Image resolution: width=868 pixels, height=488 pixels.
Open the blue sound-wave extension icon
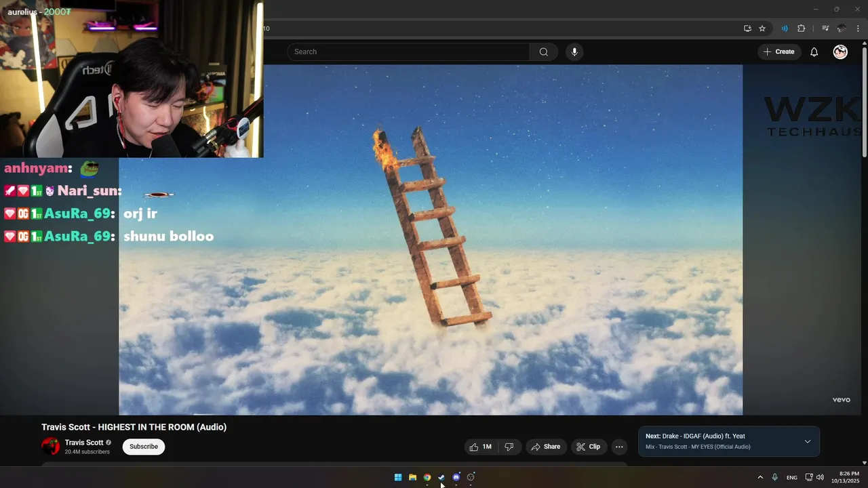point(785,28)
